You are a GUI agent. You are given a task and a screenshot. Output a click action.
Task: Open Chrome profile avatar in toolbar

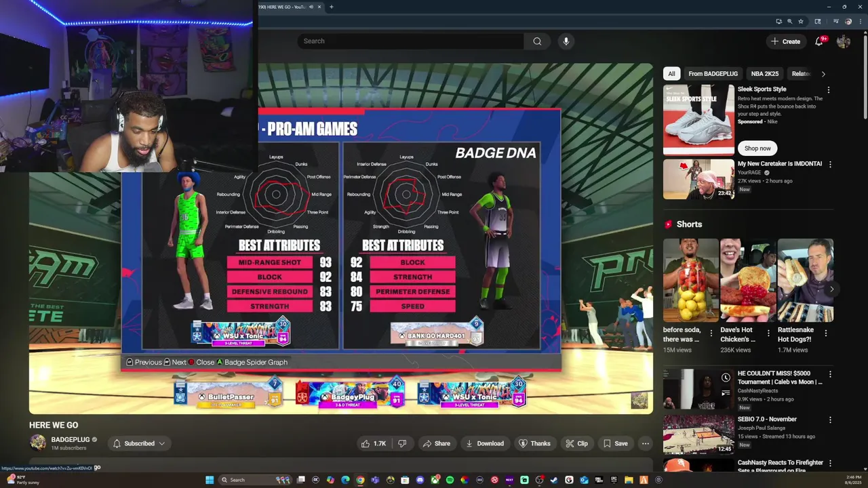tap(848, 22)
